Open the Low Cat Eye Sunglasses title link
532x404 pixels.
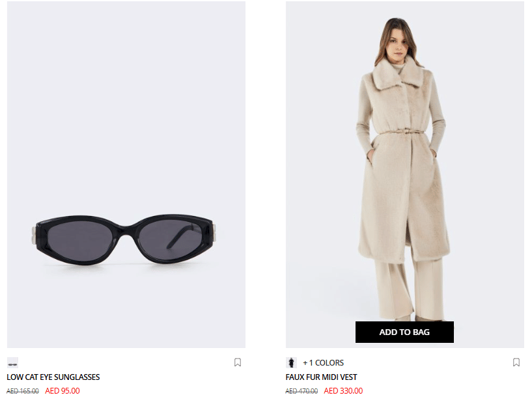click(53, 377)
